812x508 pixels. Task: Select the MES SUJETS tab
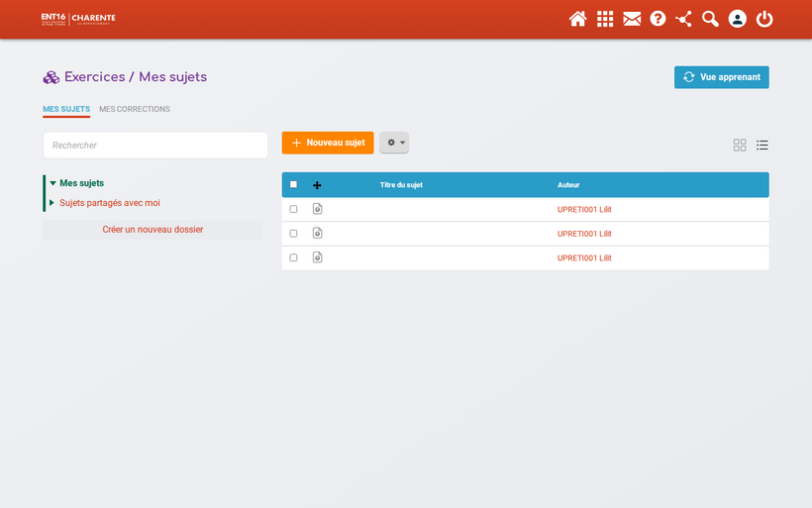(x=66, y=109)
